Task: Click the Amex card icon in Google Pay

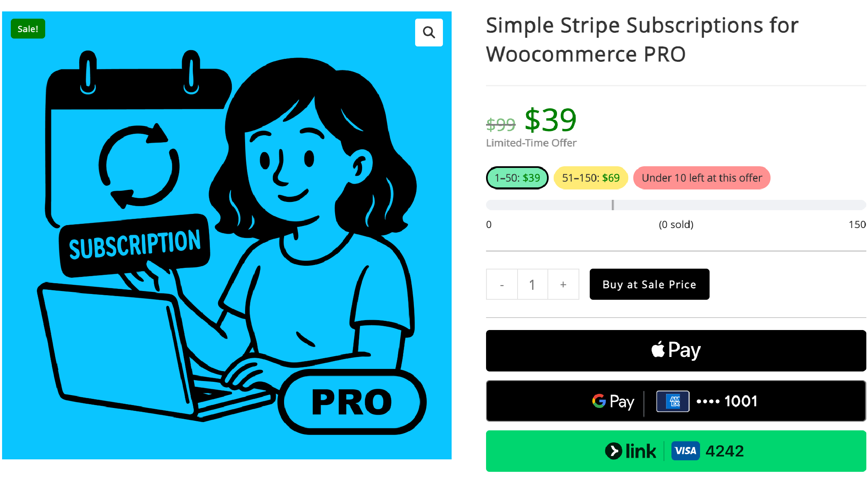Action: click(x=673, y=401)
